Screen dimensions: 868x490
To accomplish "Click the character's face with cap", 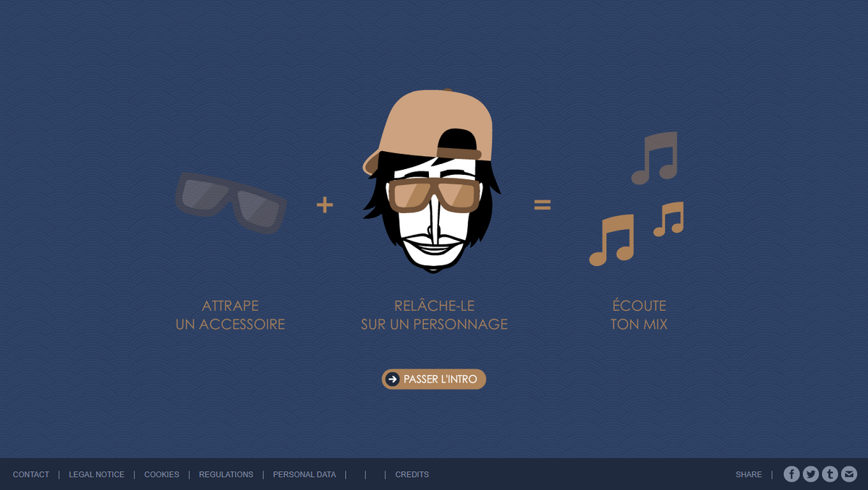I will [x=432, y=181].
